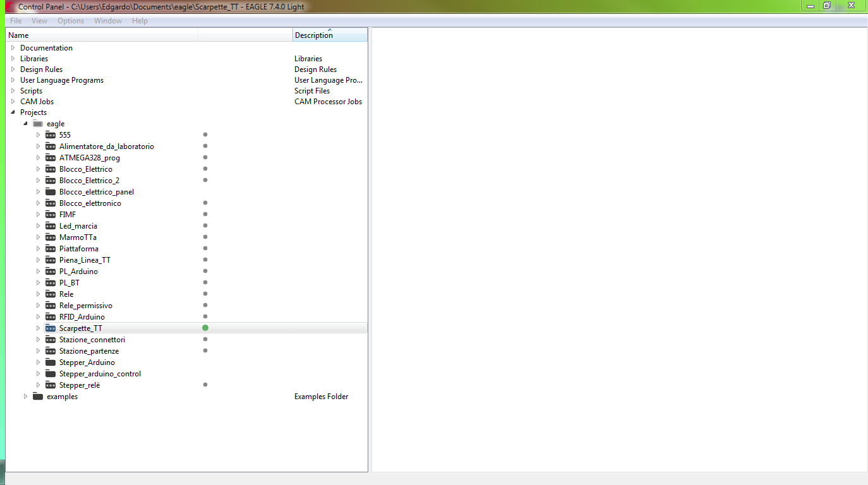Click the blue Scarpette_TT open-project folder icon
868x485 pixels.
(51, 328)
